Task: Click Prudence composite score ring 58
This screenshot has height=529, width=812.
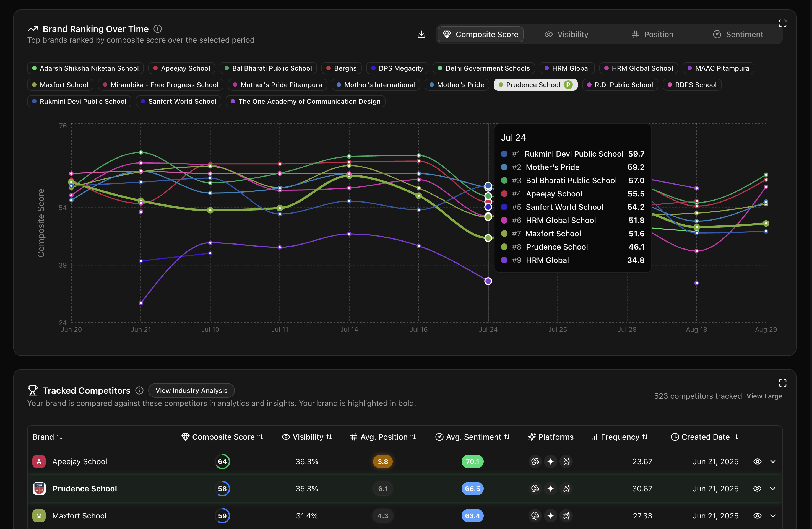Action: pos(222,489)
